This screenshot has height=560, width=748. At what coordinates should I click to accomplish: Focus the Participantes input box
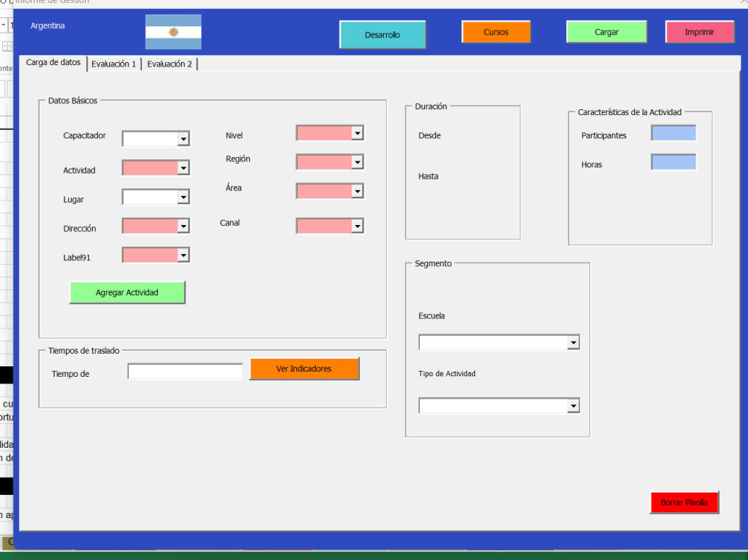674,133
